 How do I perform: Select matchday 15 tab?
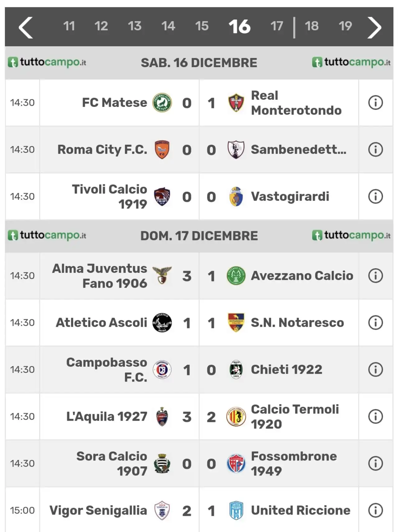[x=202, y=26]
